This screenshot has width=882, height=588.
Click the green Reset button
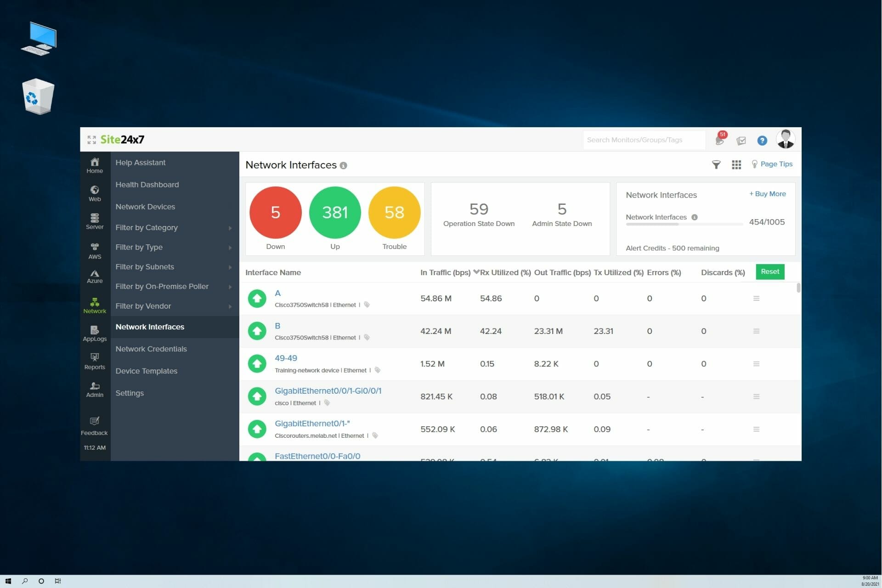[770, 271]
